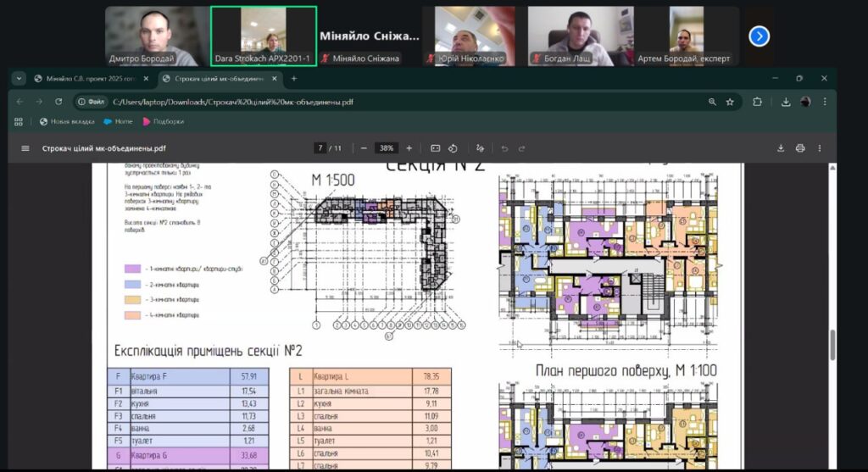Select the PDF annotation draw tool
Image resolution: width=868 pixels, height=472 pixels.
(x=481, y=148)
